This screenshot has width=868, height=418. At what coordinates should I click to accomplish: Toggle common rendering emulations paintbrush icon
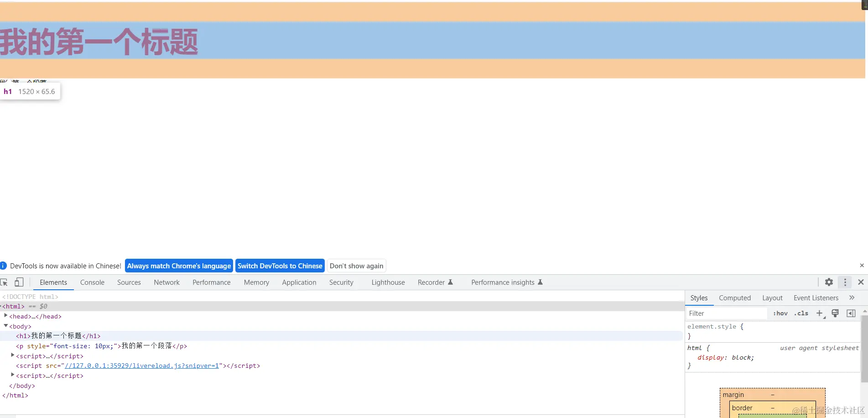click(835, 313)
